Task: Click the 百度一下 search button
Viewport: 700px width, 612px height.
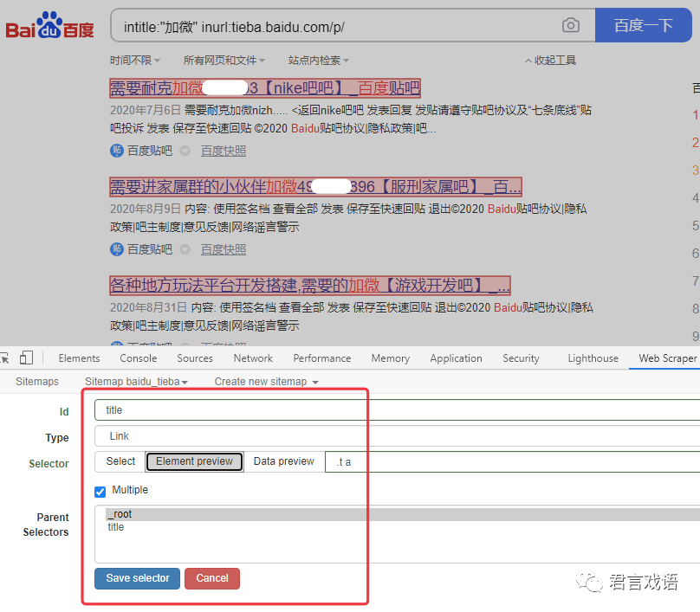Action: pos(644,25)
